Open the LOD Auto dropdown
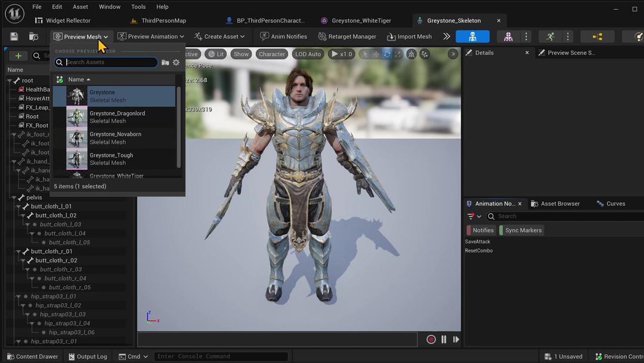The width and height of the screenshot is (644, 363). pyautogui.click(x=308, y=54)
